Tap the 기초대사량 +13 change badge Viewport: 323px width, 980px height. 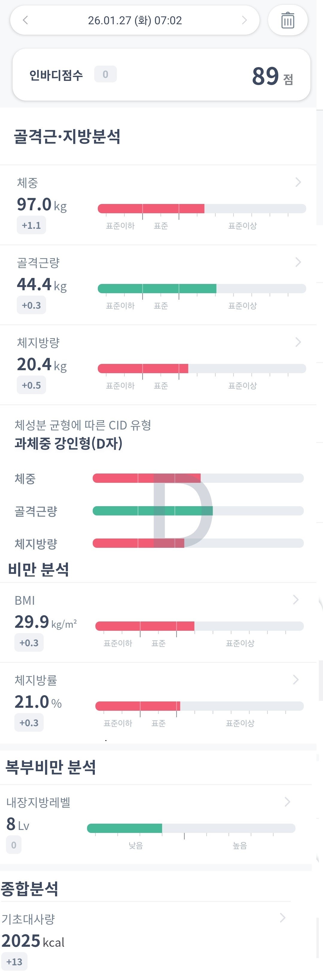[14, 962]
